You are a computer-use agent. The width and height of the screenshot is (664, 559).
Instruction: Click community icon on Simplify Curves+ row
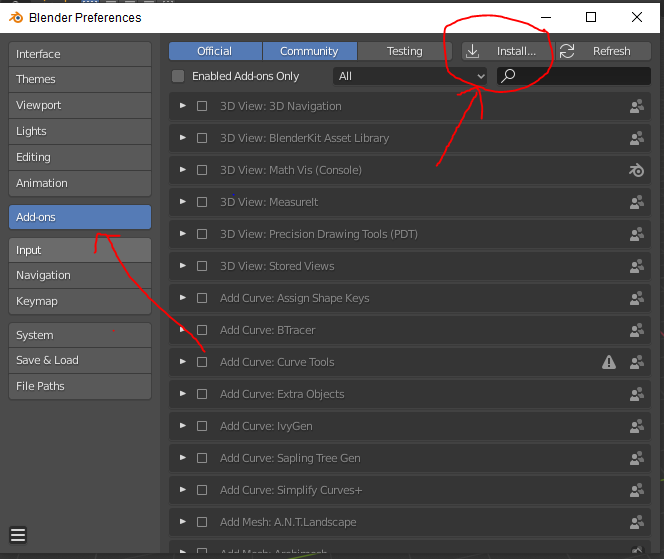(x=636, y=490)
